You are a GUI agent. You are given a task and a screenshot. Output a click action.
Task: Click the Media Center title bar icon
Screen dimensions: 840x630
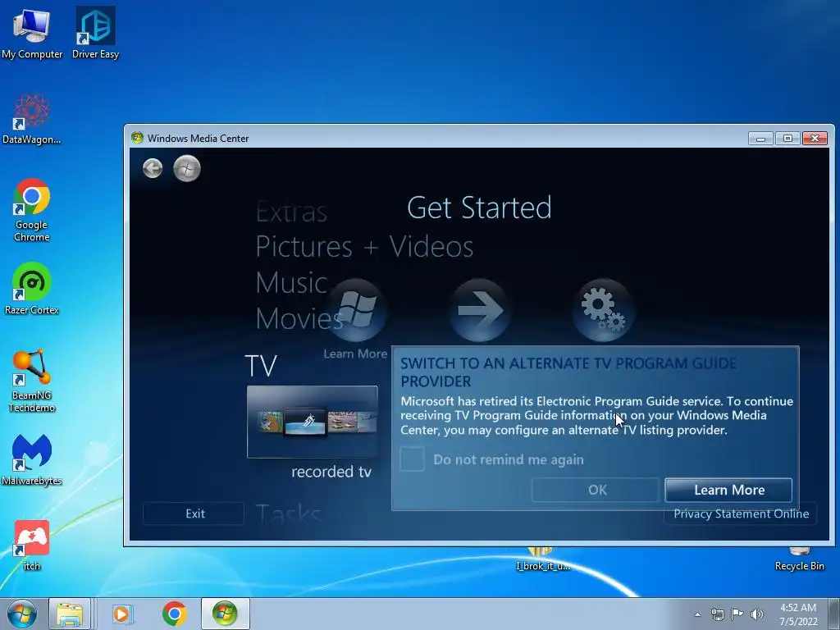click(x=137, y=138)
